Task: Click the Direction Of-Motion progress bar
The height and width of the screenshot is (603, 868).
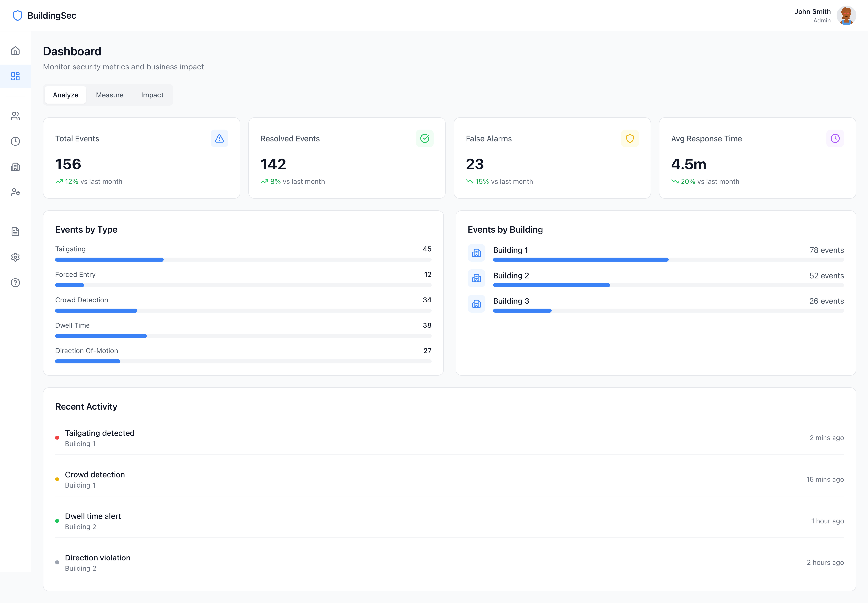Action: [x=243, y=361]
